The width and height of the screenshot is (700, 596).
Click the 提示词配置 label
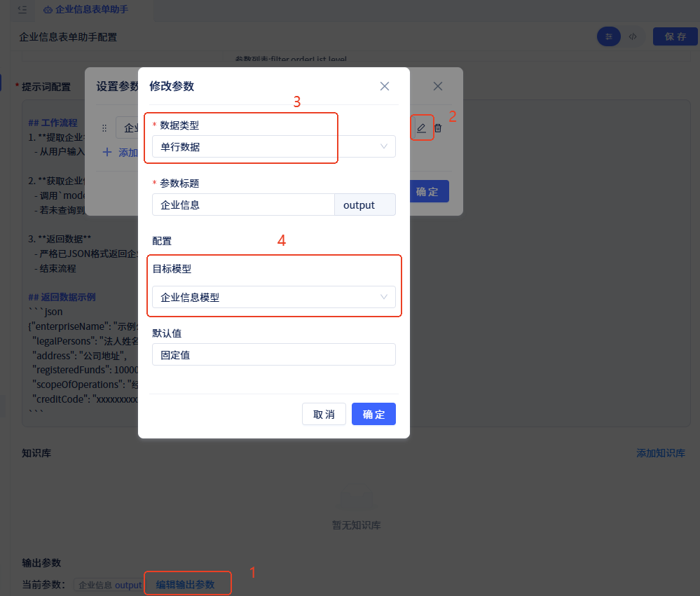46,87
